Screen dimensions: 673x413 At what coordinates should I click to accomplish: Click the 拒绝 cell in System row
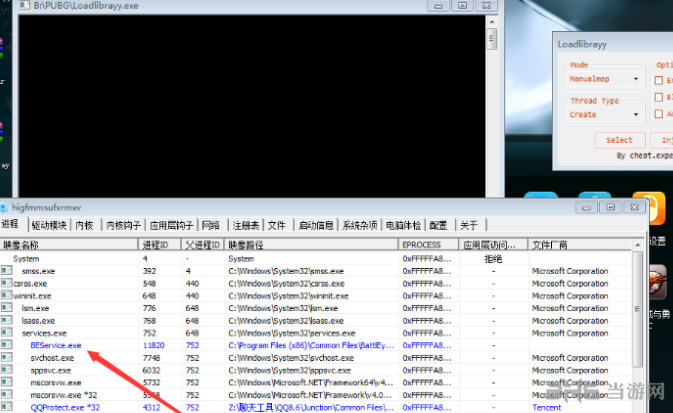(493, 258)
